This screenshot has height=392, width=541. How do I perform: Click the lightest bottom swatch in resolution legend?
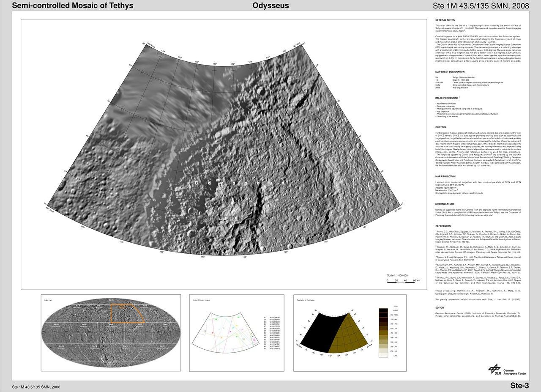(x=383, y=355)
